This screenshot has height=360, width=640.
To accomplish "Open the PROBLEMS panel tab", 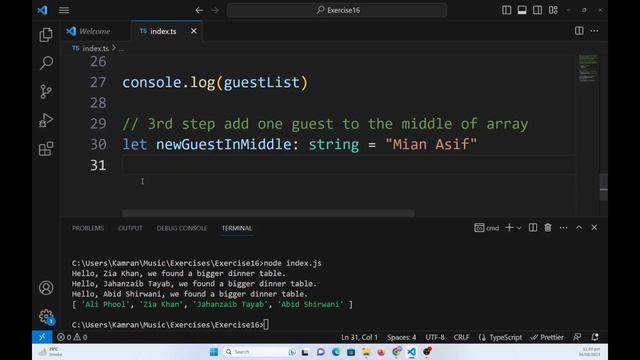I will click(x=88, y=228).
